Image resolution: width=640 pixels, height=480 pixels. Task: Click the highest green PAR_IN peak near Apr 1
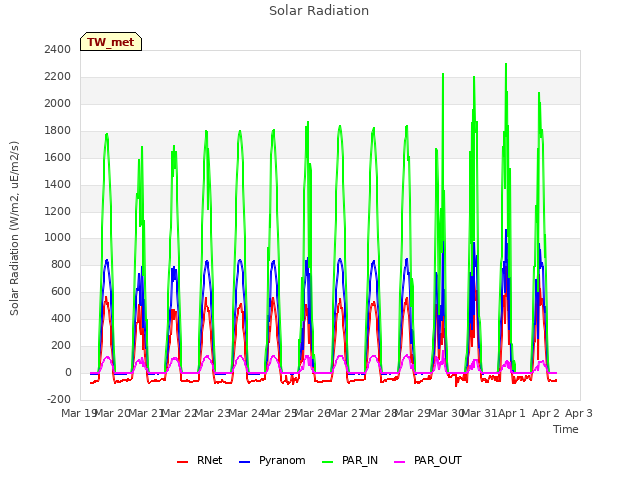point(506,64)
